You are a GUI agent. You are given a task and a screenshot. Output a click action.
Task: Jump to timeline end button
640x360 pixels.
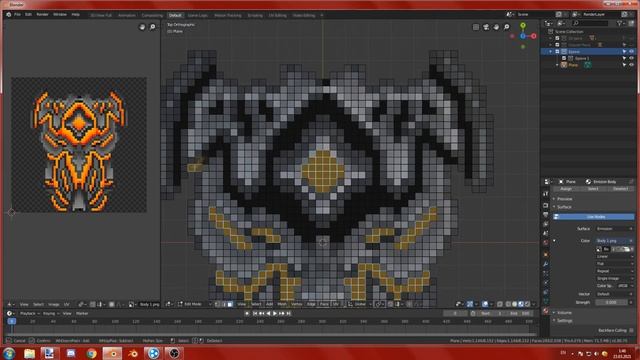[x=289, y=313]
